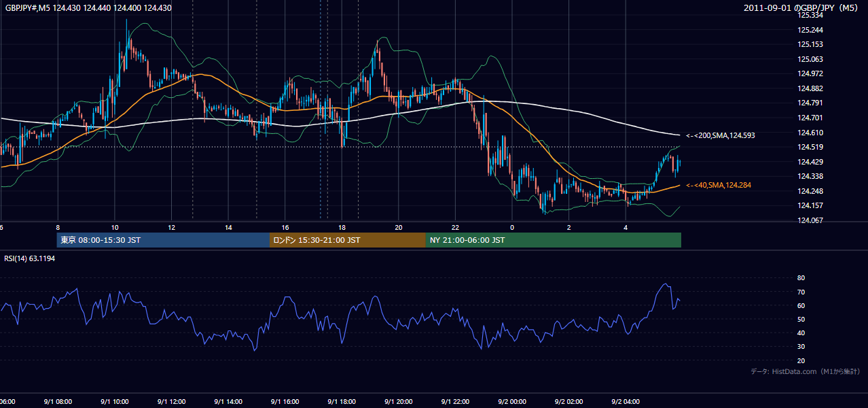Click hour label 18 under price chart

pos(342,227)
